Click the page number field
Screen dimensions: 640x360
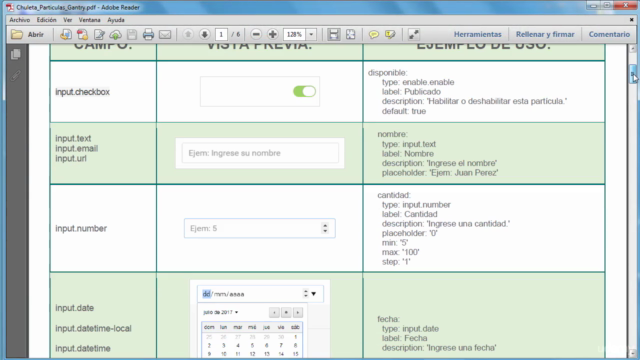tap(221, 35)
